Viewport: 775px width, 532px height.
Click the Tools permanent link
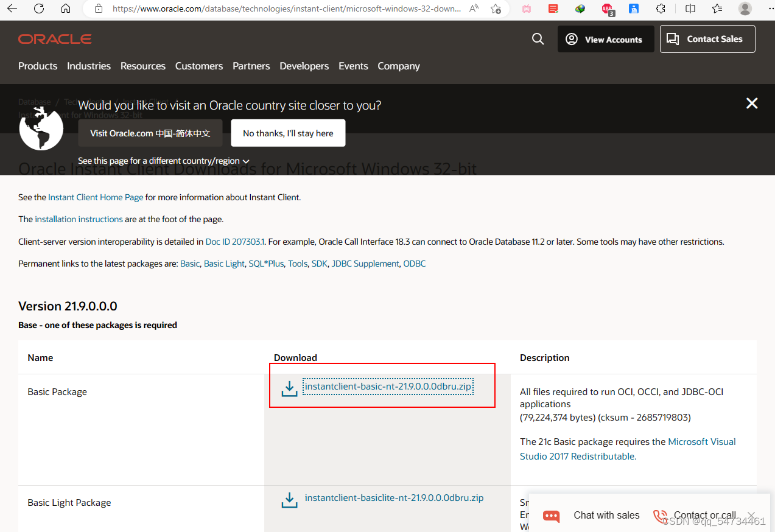[298, 264]
